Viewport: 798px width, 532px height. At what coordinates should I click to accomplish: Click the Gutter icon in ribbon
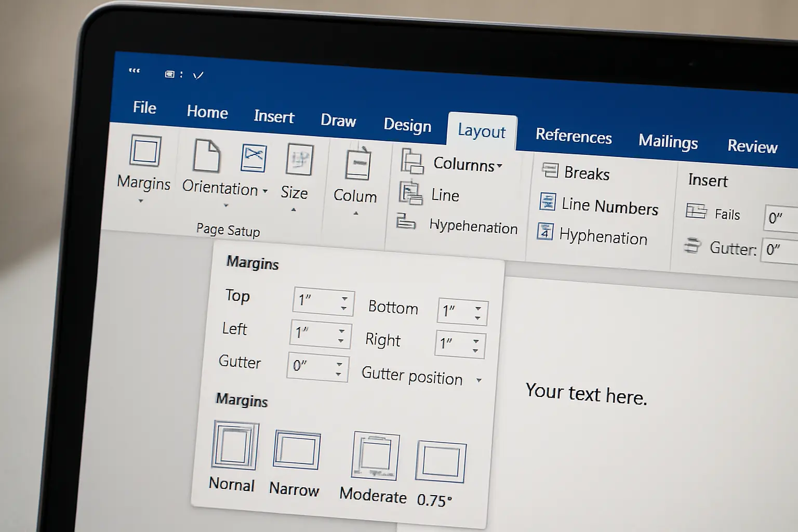692,245
